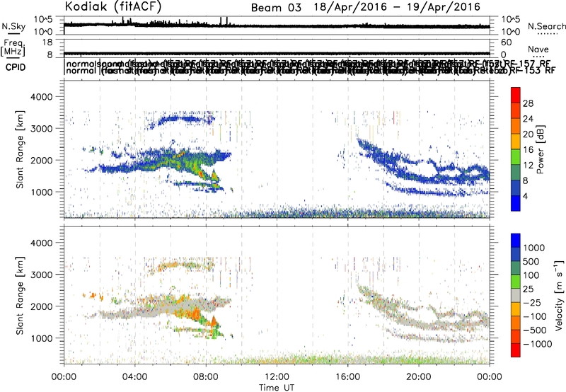Click the "12:00" time tick label
Screen dimensions: 566x392
tap(277, 377)
